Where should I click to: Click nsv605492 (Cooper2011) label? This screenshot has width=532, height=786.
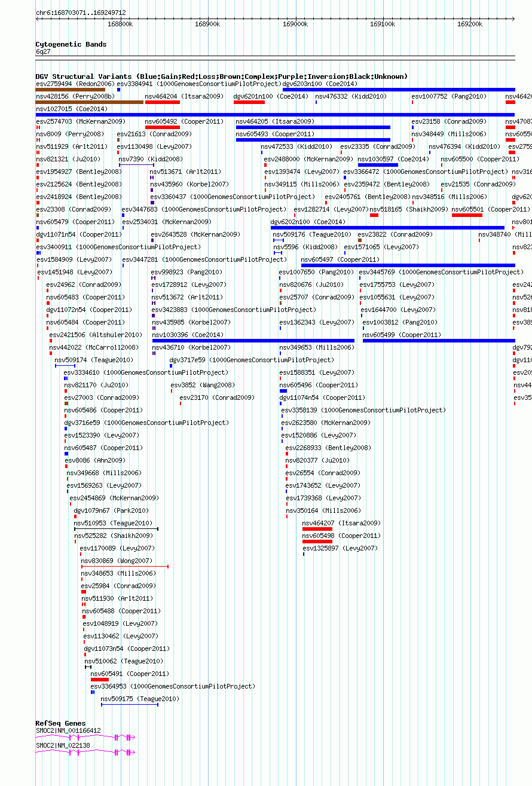tap(184, 121)
